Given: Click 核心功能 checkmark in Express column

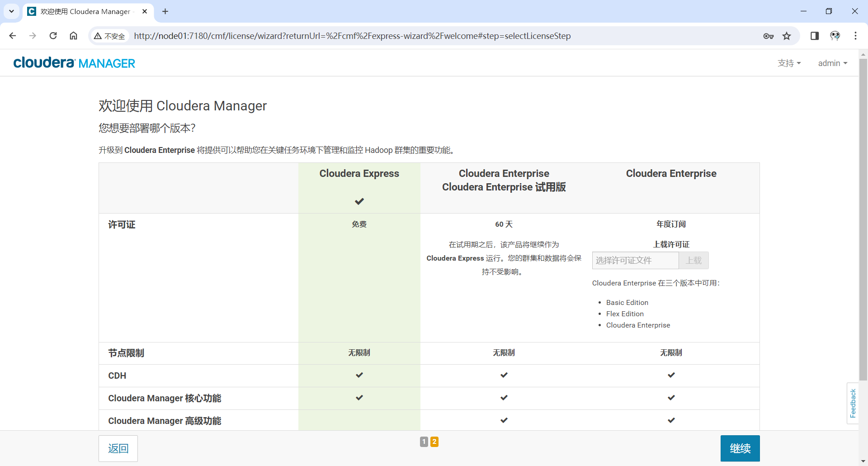Looking at the screenshot, I should [359, 398].
